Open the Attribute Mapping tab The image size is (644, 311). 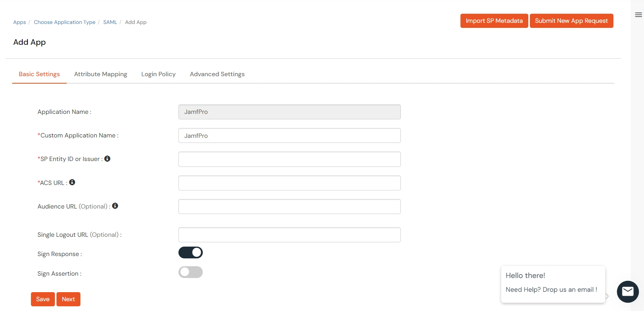point(100,74)
